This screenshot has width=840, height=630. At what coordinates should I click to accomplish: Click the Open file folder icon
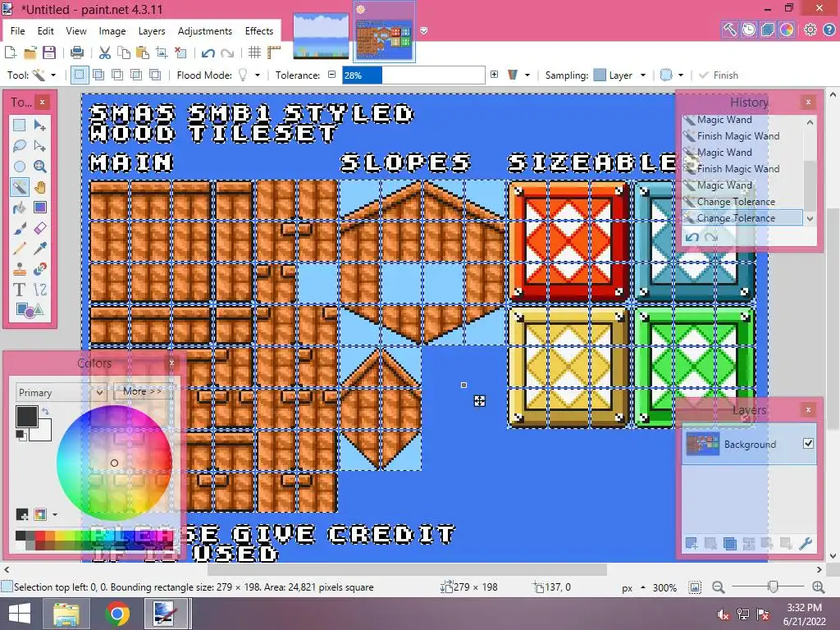30,52
